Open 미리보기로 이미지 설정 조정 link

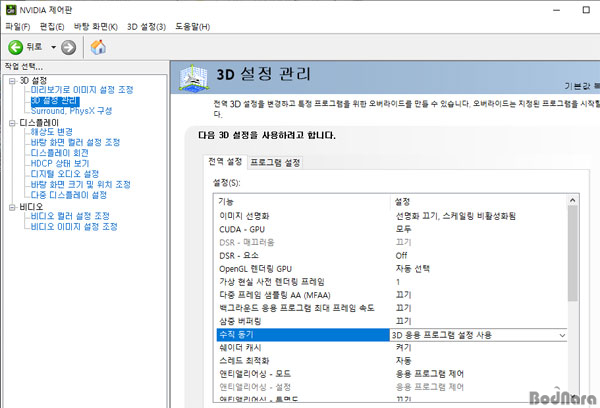(x=82, y=90)
